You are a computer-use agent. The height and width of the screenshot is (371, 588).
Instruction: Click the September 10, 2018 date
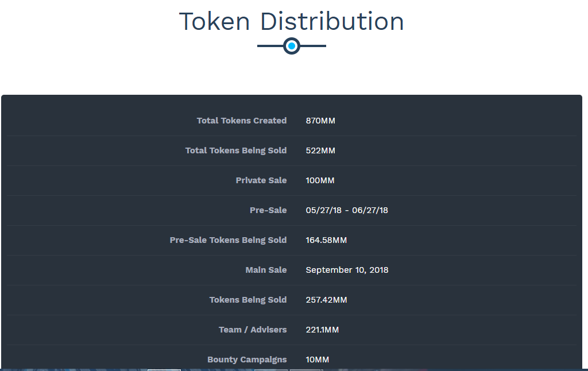347,270
